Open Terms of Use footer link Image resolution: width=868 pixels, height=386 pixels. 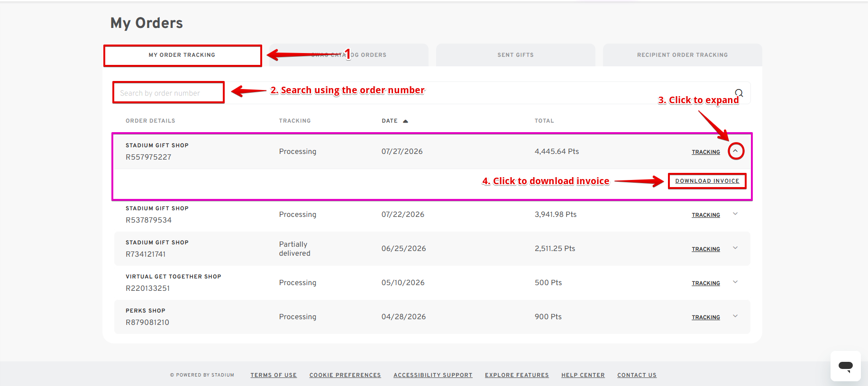[x=274, y=375]
